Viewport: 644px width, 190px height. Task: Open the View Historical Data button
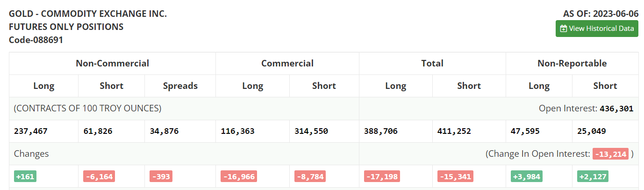597,29
